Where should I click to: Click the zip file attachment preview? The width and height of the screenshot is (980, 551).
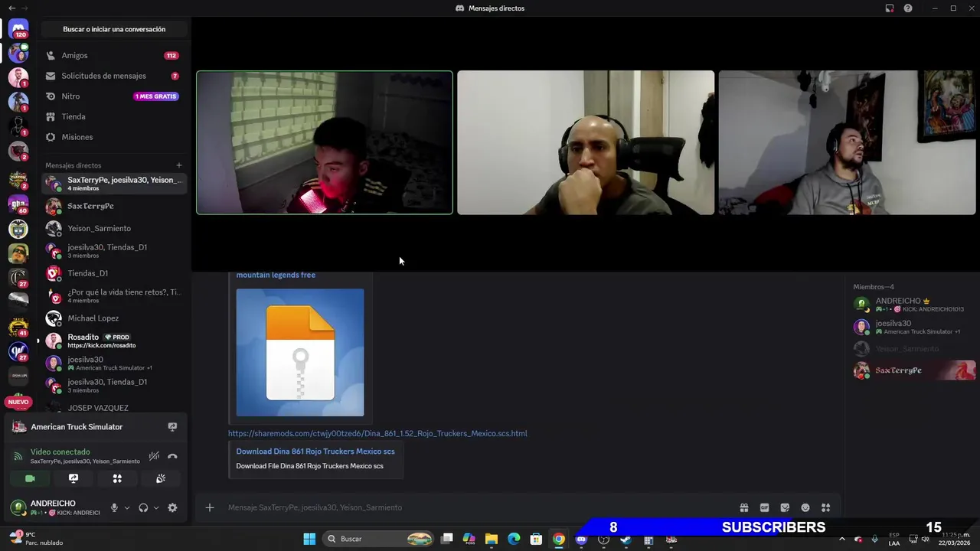tap(300, 352)
